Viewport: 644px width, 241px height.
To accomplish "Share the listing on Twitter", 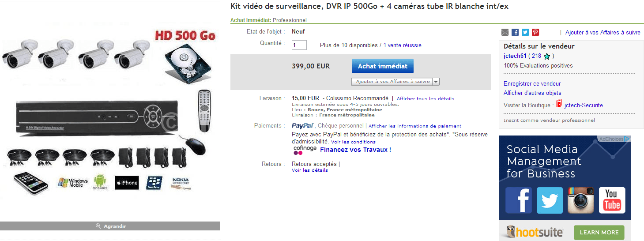I will coord(525,32).
